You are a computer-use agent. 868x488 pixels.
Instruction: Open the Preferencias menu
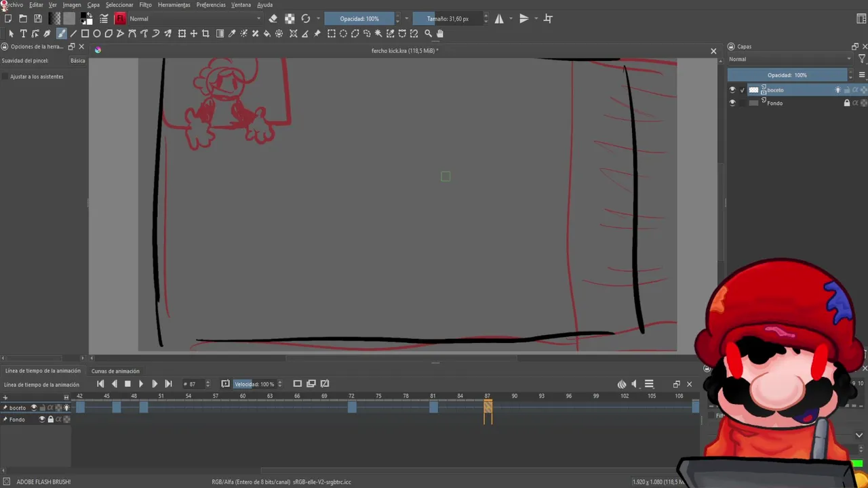point(211,5)
